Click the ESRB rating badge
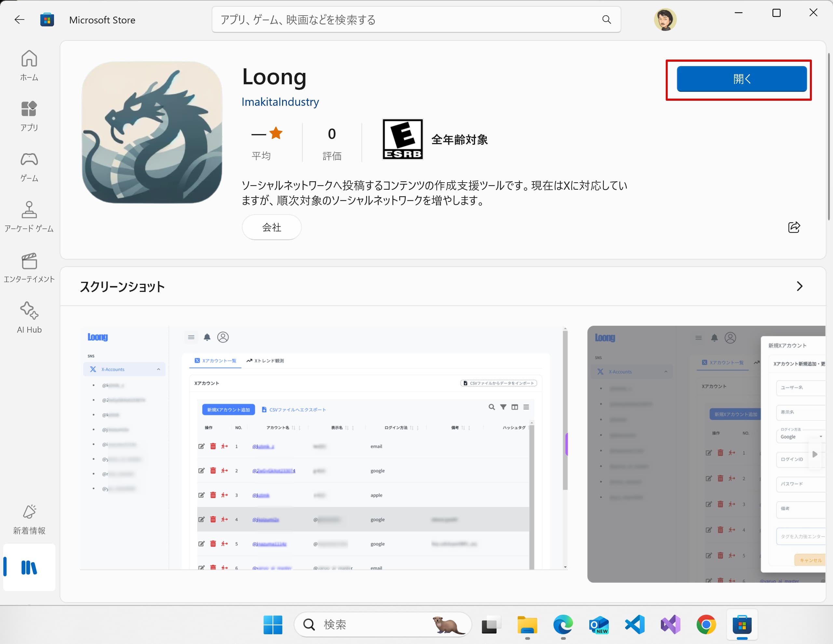833x644 pixels. click(403, 139)
